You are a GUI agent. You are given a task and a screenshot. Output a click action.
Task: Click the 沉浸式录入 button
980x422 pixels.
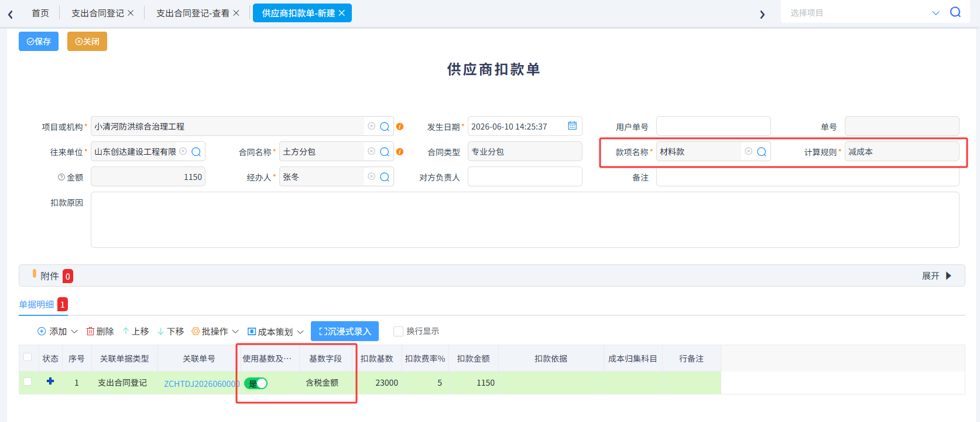pyautogui.click(x=345, y=331)
